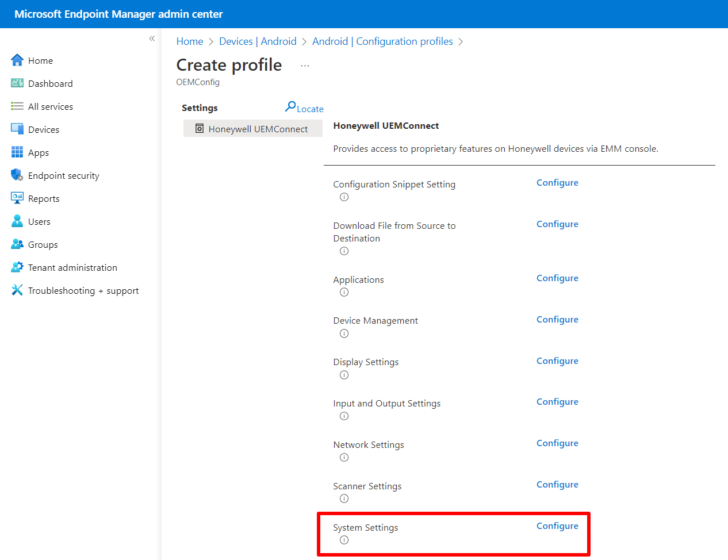Screen dimensions: 728x560
Task: Collapse the sidebar with double-chevron icon
Action: pyautogui.click(x=152, y=39)
